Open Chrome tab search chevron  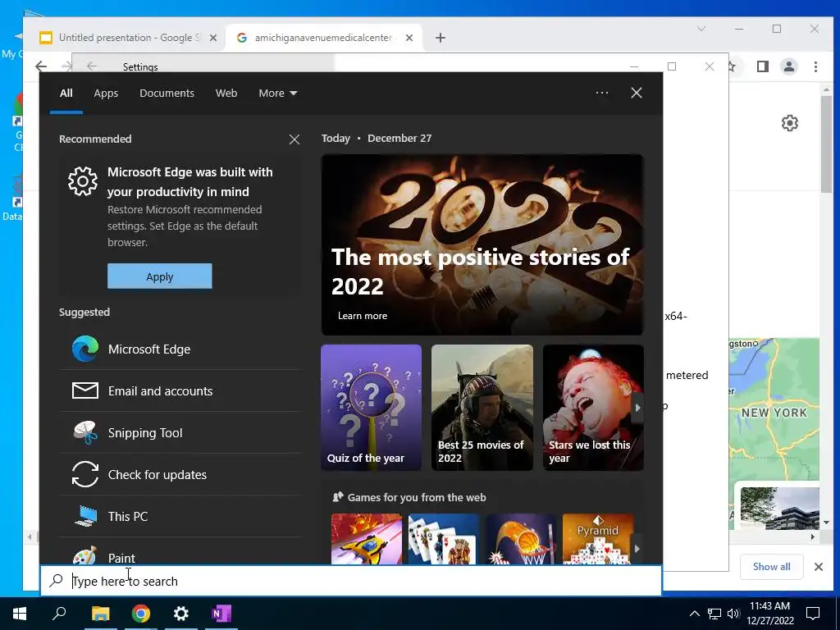(701, 29)
